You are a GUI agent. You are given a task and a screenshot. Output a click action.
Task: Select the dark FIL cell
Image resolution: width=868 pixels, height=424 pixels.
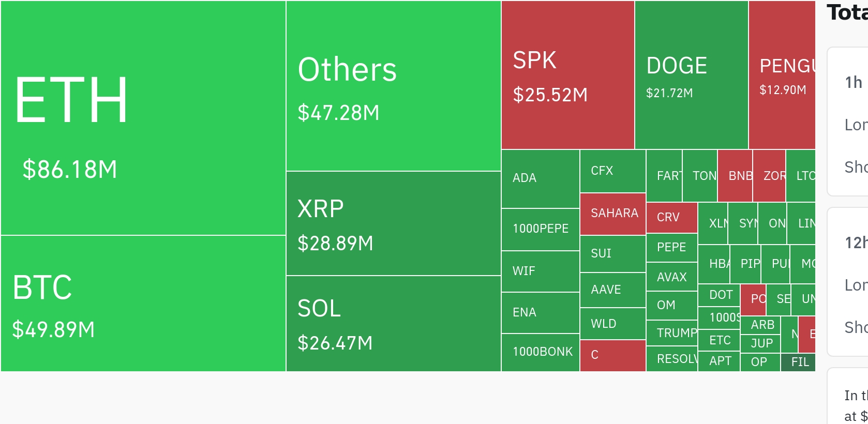tap(798, 362)
